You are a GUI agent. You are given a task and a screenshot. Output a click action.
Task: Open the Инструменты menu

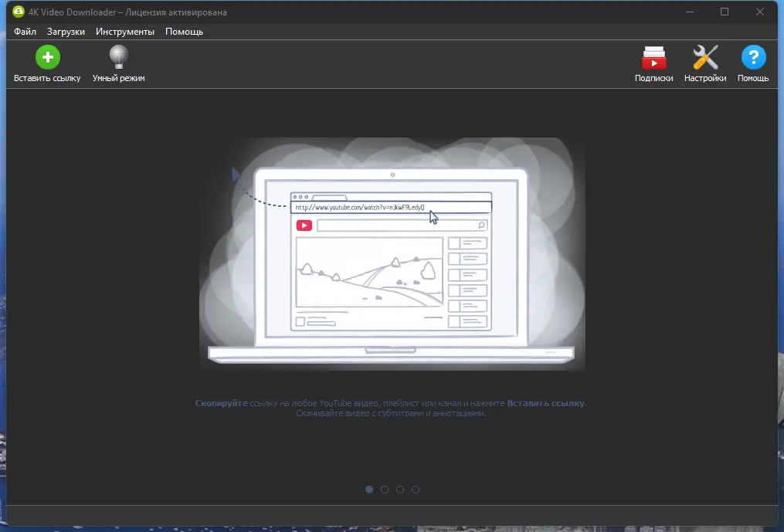[x=125, y=32]
